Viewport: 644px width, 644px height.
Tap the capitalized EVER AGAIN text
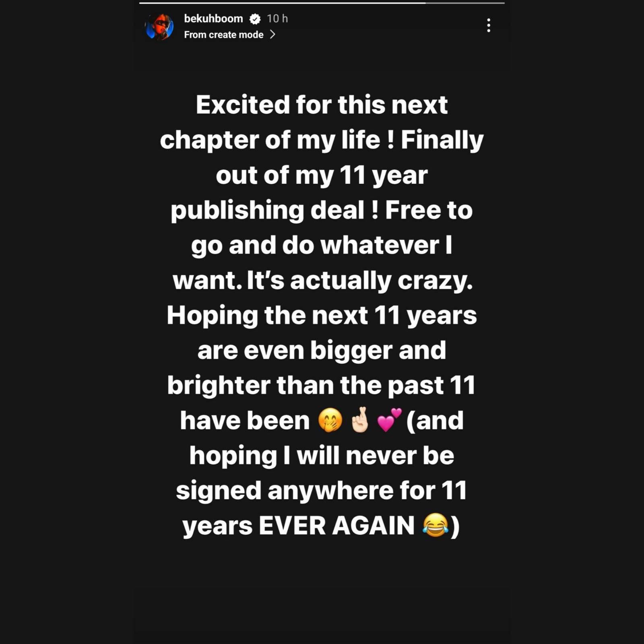click(336, 526)
